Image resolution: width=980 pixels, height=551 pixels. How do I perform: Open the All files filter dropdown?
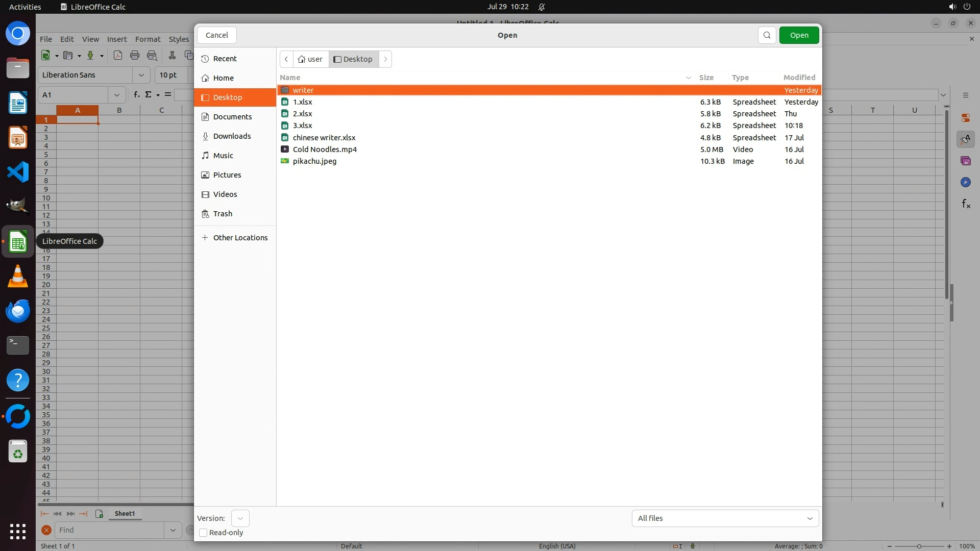coord(725,518)
